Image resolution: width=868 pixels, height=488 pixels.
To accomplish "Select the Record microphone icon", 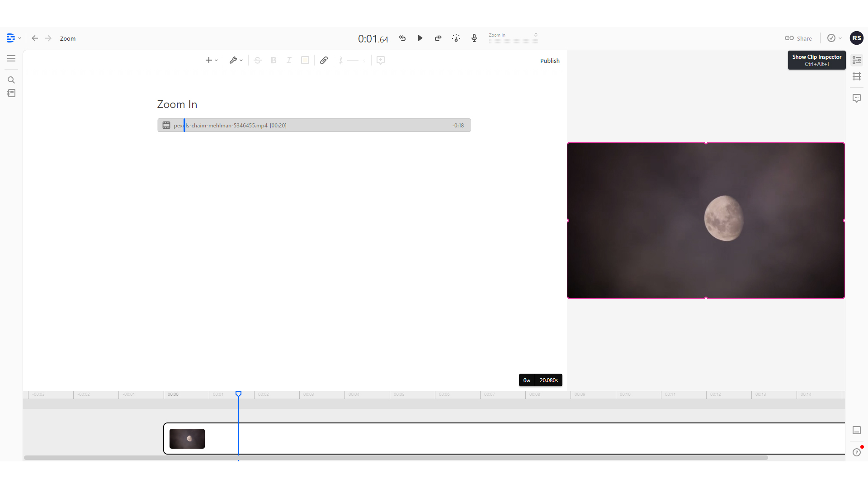I will tap(474, 38).
